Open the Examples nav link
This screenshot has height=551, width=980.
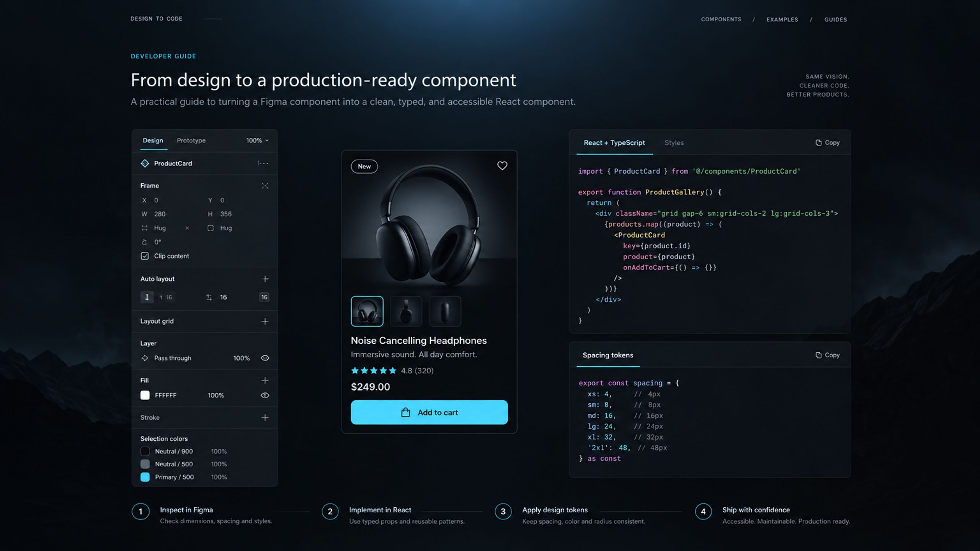782,20
